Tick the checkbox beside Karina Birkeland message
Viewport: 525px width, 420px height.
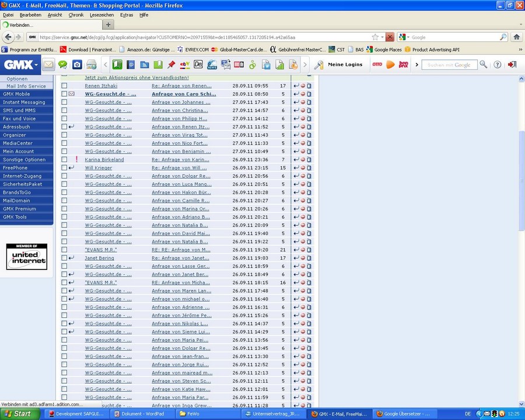point(64,160)
